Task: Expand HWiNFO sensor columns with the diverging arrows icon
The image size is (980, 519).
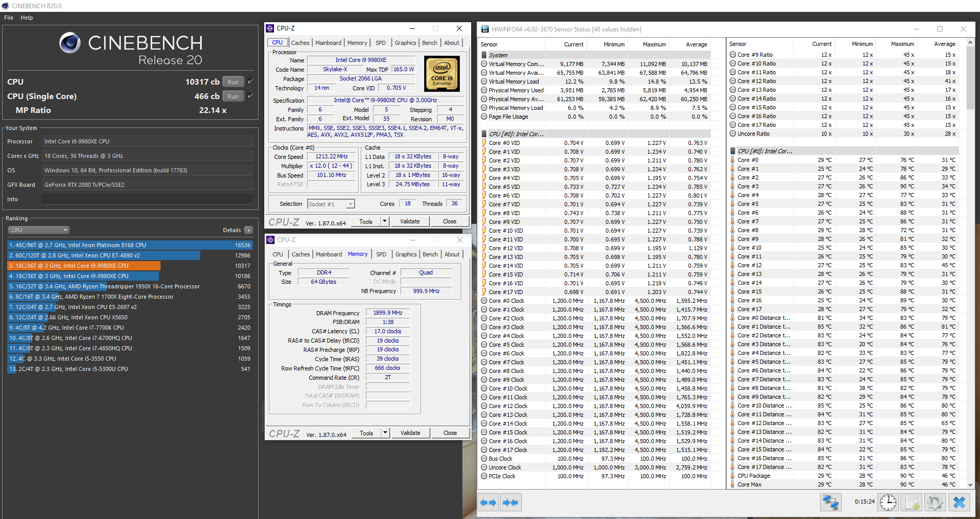Action: pos(488,502)
